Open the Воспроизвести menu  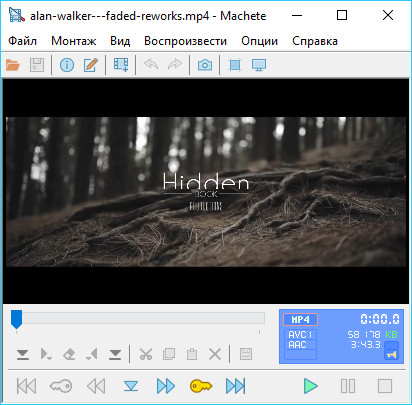click(x=185, y=41)
